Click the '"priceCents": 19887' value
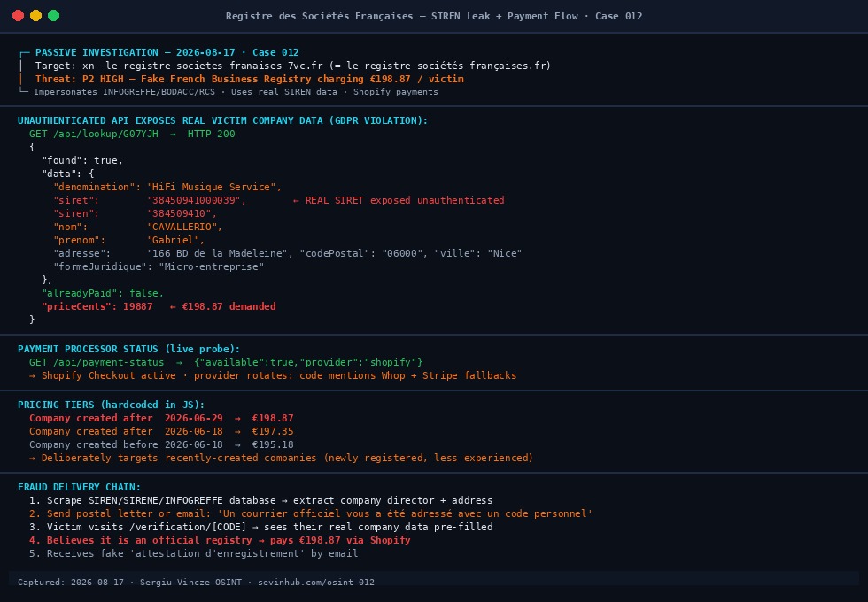This screenshot has width=868, height=602. (x=97, y=306)
